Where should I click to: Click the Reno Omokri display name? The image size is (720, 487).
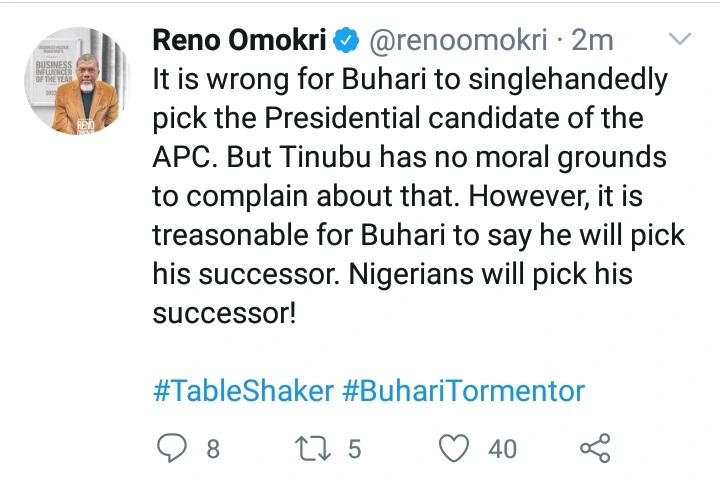pyautogui.click(x=239, y=41)
